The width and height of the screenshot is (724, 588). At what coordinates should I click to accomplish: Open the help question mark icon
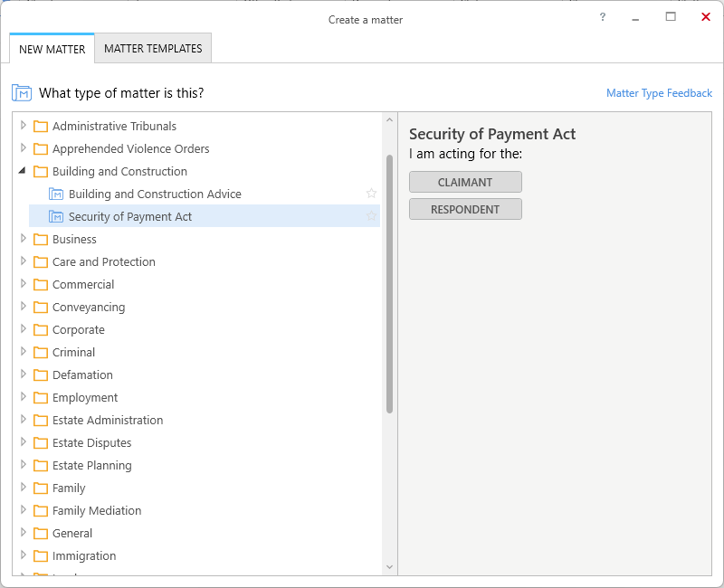pos(603,17)
